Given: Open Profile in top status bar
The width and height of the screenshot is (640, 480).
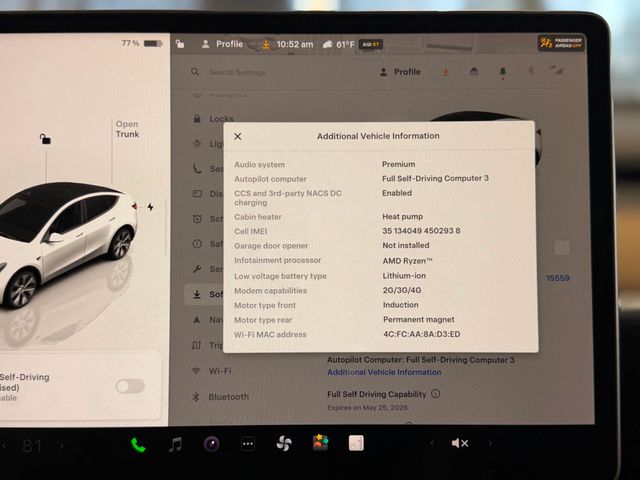Looking at the screenshot, I should tap(222, 44).
